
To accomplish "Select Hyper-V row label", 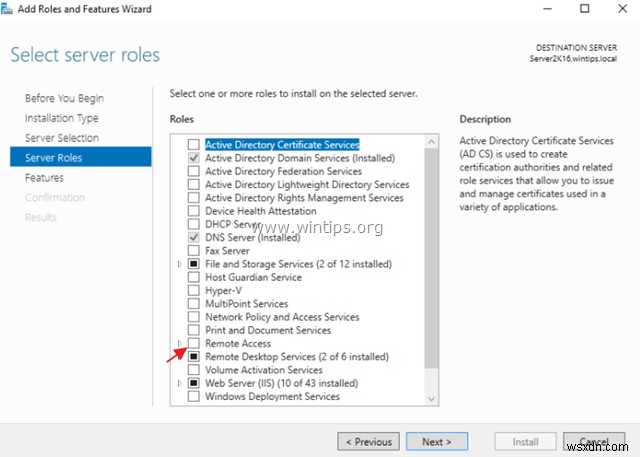I will point(223,291).
